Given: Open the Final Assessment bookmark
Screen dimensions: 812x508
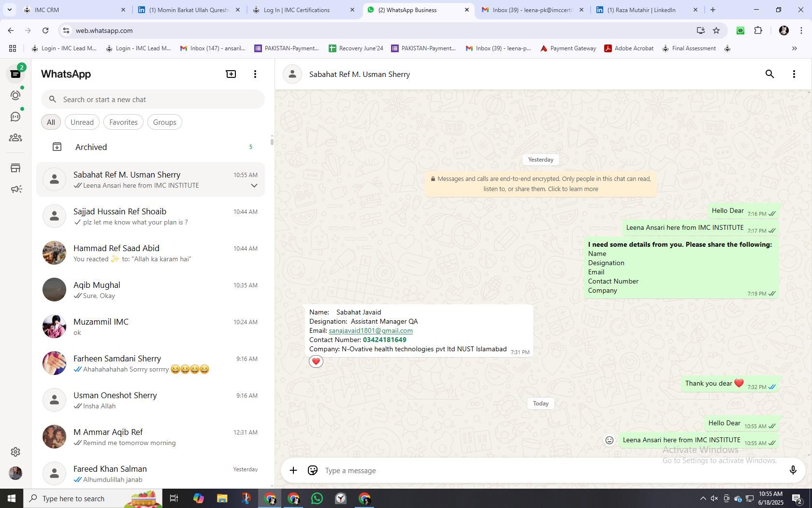Looking at the screenshot, I should (x=689, y=48).
